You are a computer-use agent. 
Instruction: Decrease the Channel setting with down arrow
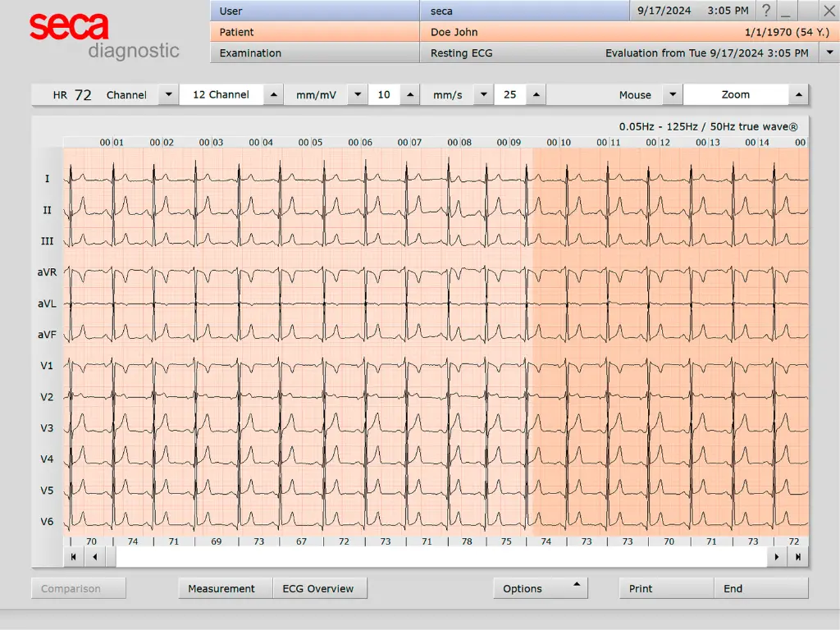point(168,94)
